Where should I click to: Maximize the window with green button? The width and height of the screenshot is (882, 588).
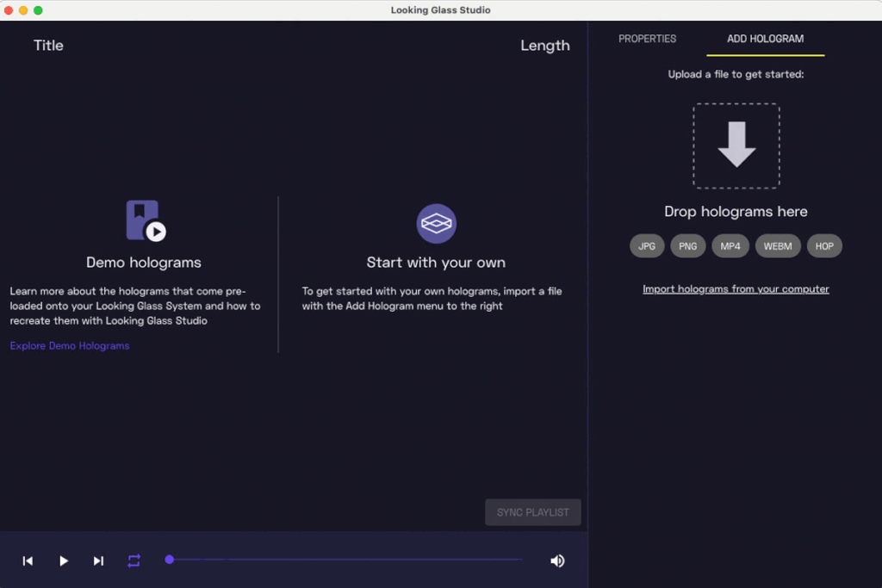(38, 10)
